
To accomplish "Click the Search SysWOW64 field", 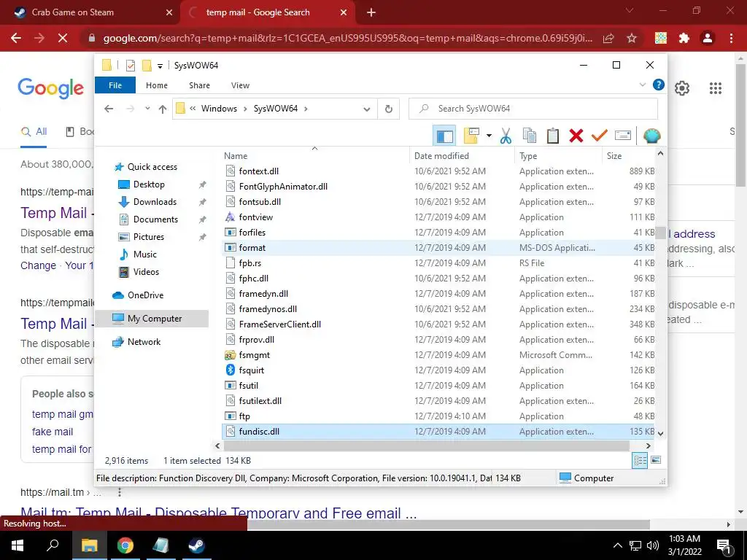I will pyautogui.click(x=533, y=109).
